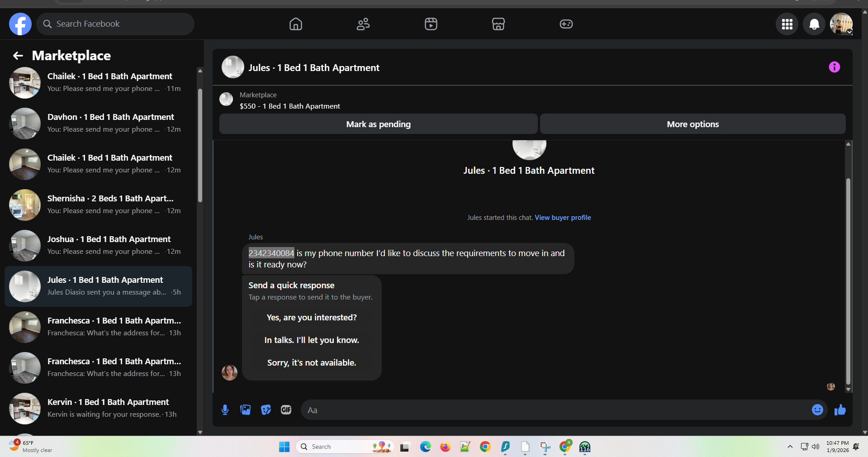Screen dimensions: 868x457
Task: Open Kervin is waiting for your response chat
Action: [x=98, y=409]
